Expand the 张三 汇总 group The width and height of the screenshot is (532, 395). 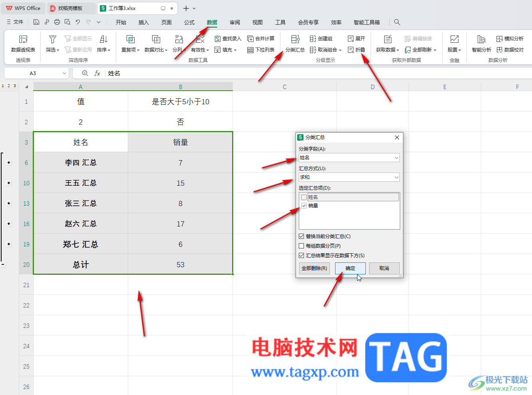(9, 203)
